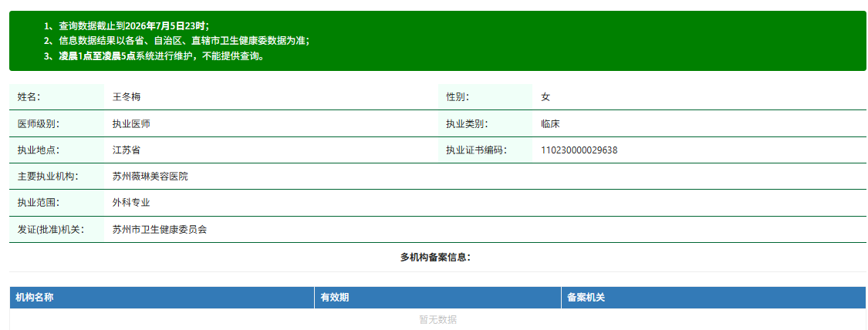The height and width of the screenshot is (330, 868).
Task: Select institution 苏州薇琳美容医院
Action: (150, 177)
